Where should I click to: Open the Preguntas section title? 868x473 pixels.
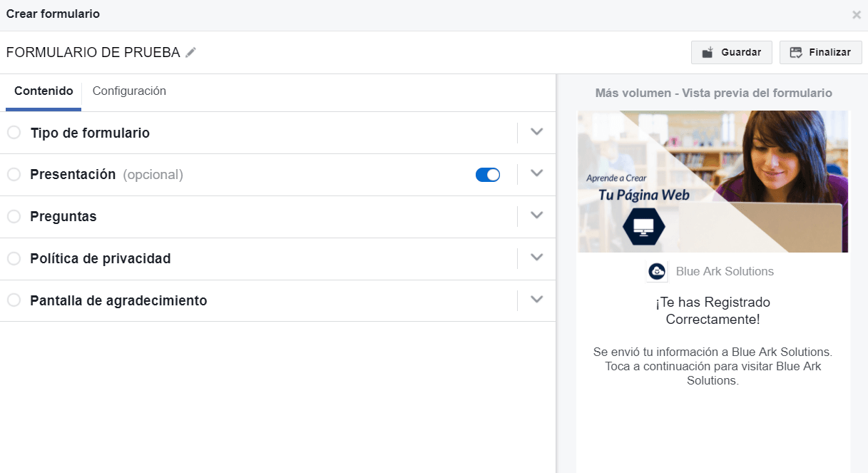(63, 217)
